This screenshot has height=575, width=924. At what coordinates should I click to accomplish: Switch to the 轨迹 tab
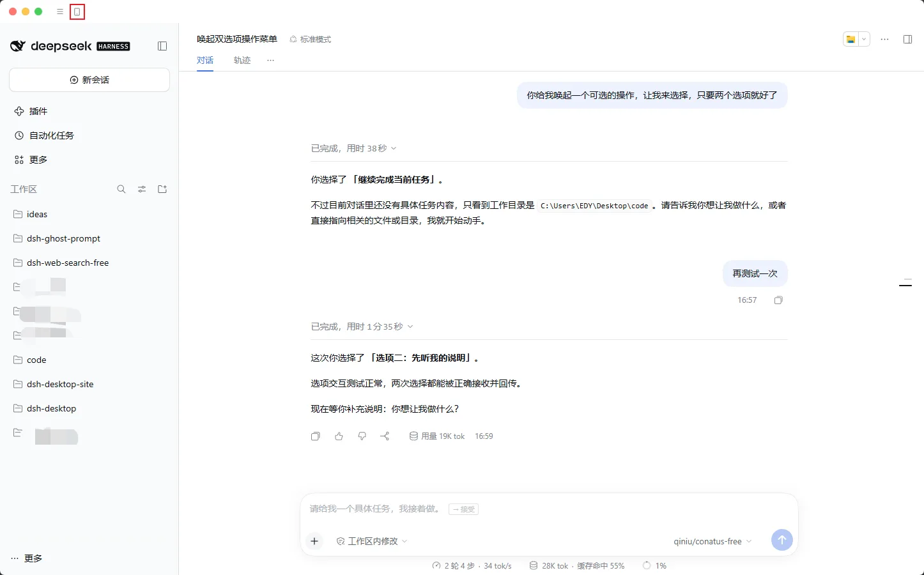tap(242, 60)
